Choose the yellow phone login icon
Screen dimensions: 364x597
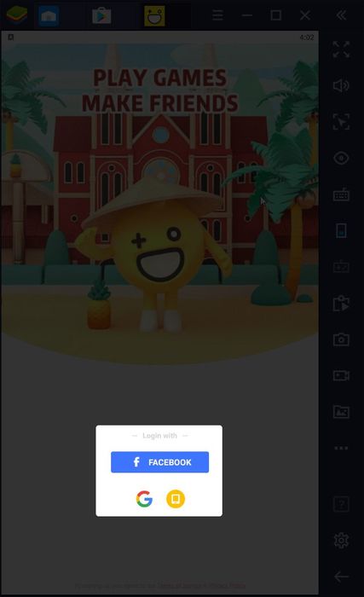(x=176, y=498)
